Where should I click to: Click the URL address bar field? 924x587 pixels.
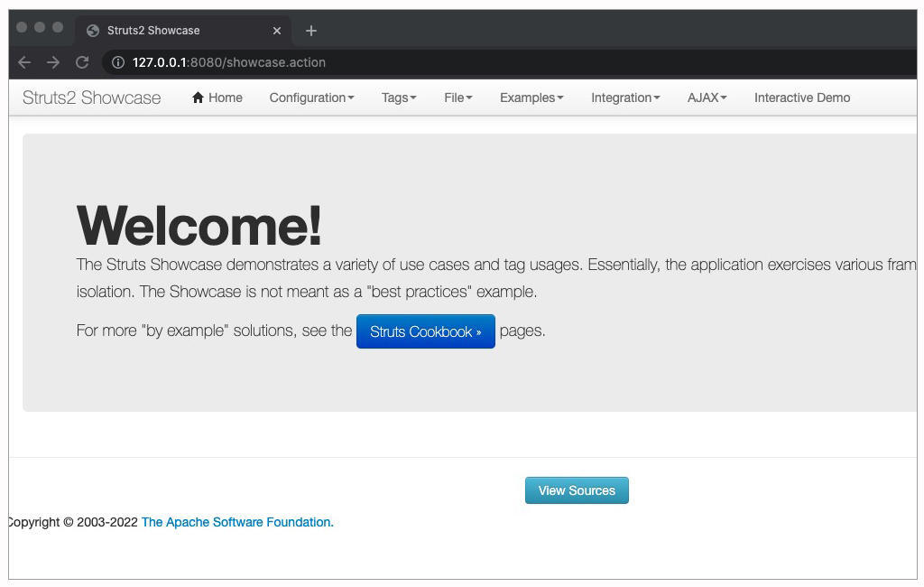[451, 62]
